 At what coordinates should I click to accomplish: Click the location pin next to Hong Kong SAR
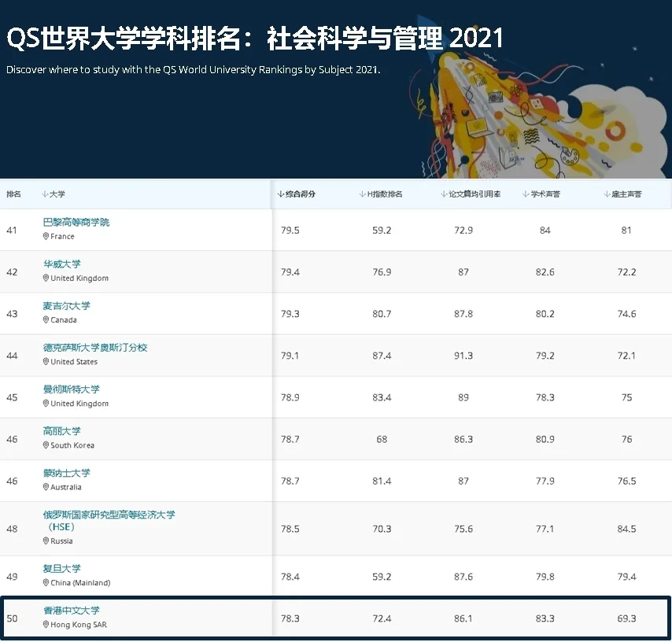tap(46, 625)
